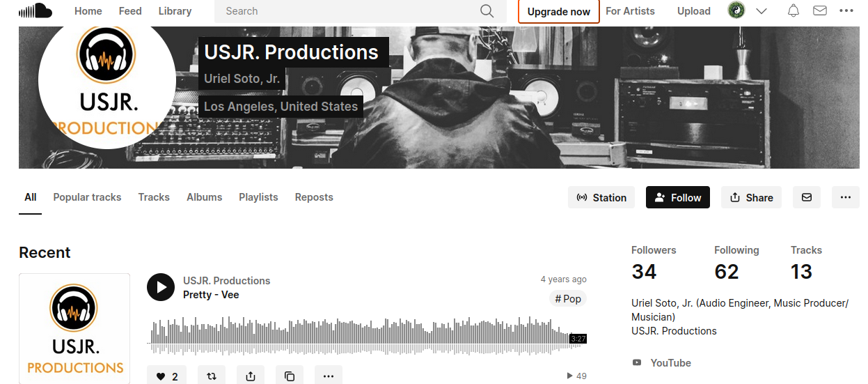Share the Pretty - Vee track icon
The height and width of the screenshot is (384, 868).
(x=251, y=376)
